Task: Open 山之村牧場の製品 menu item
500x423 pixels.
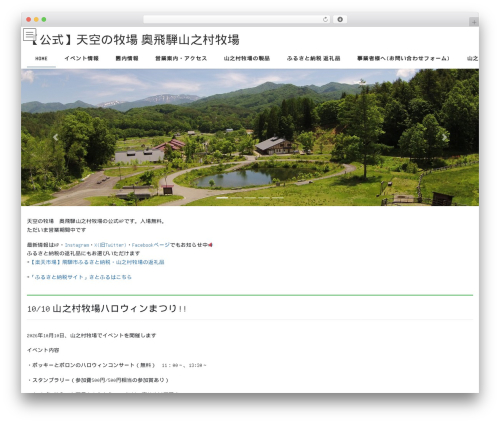Action: [247, 58]
